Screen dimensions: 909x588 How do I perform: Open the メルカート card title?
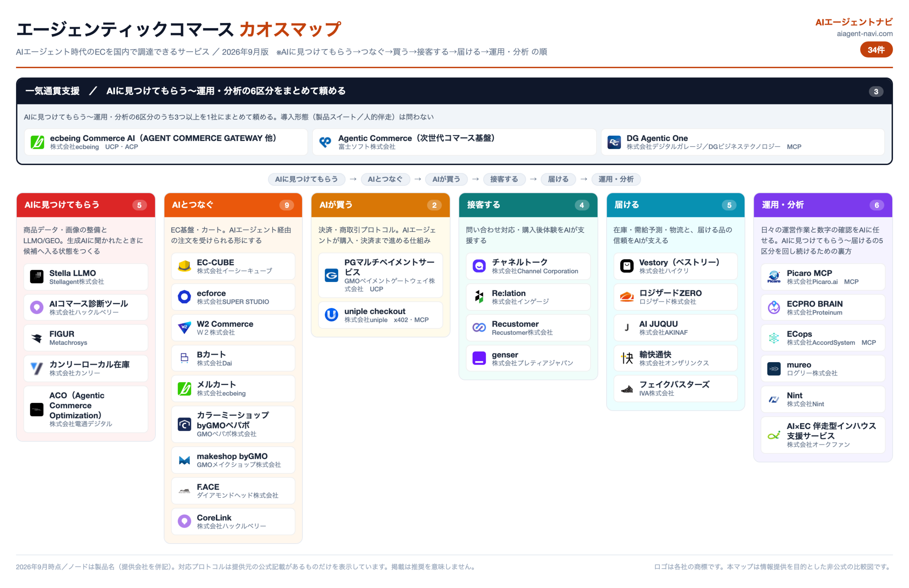point(216,385)
